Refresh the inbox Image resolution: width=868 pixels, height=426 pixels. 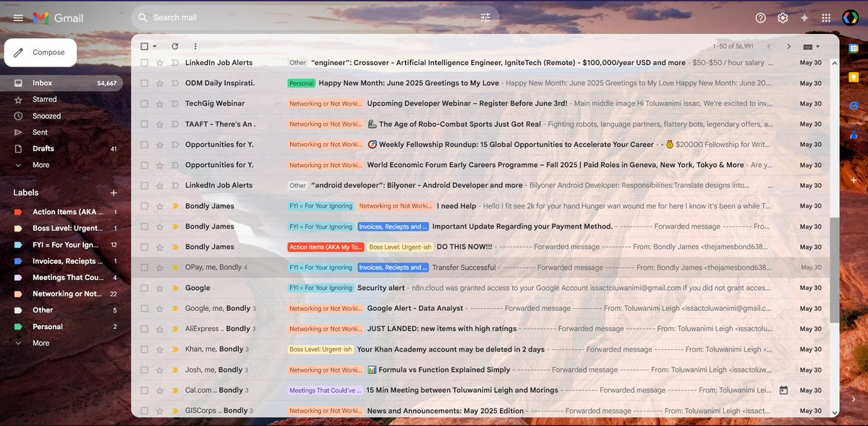click(174, 46)
